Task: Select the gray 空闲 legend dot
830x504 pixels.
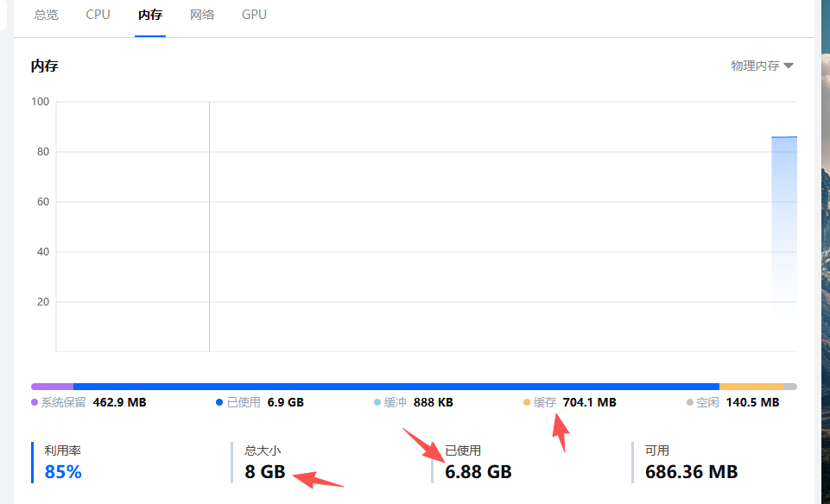Action: click(x=690, y=402)
